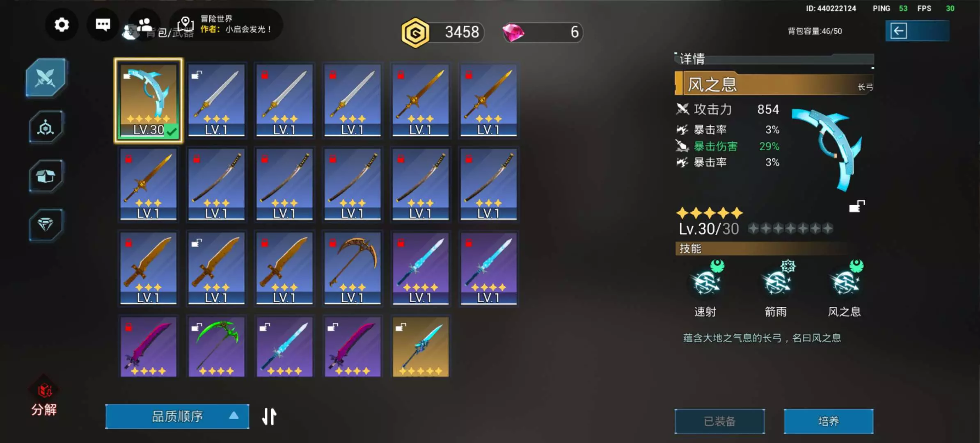The width and height of the screenshot is (980, 443).
Task: Open the friends list icon
Action: [x=144, y=25]
